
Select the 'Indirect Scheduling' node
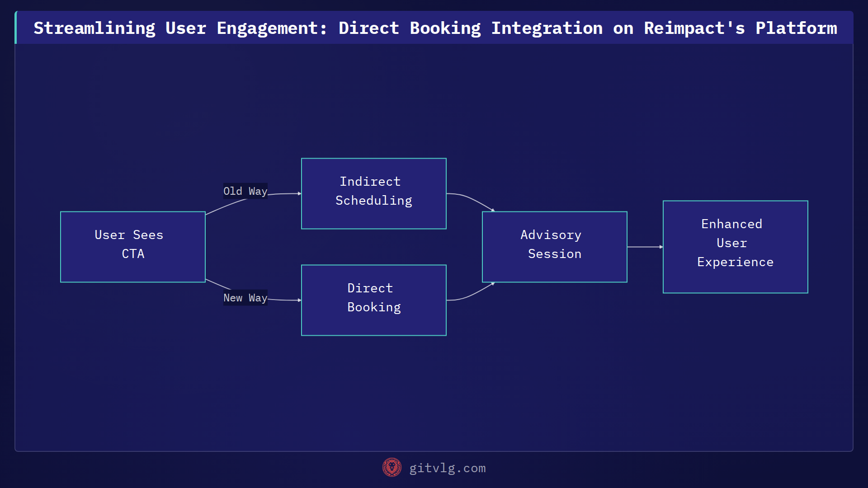pyautogui.click(x=374, y=193)
